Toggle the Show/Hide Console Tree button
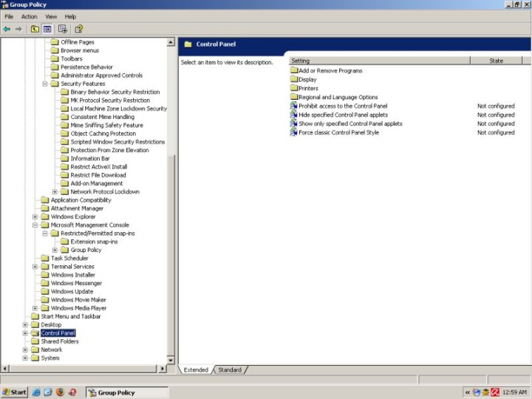This screenshot has height=399, width=532. [47, 29]
